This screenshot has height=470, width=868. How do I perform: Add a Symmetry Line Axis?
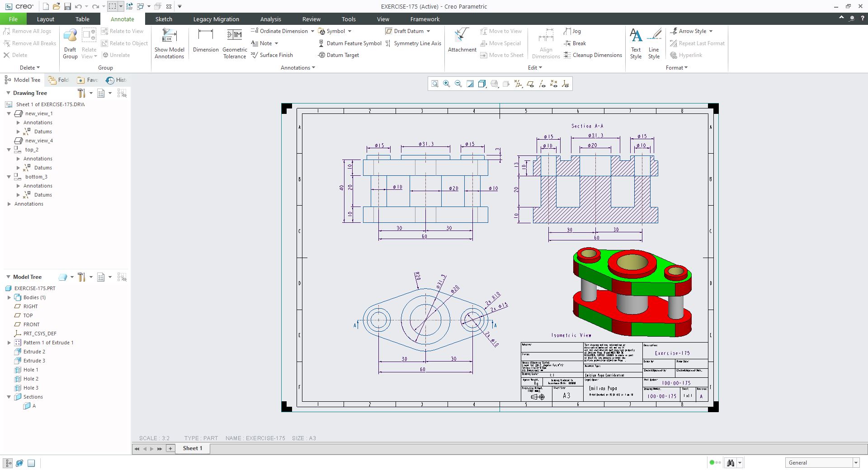[x=413, y=43]
